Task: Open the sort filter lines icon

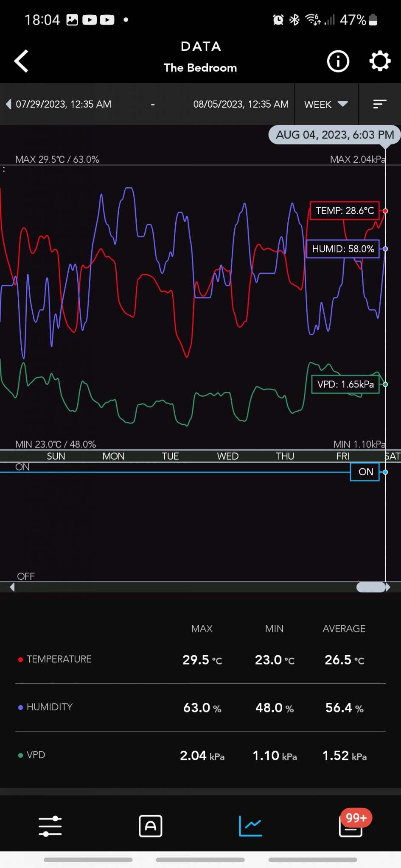Action: [379, 104]
